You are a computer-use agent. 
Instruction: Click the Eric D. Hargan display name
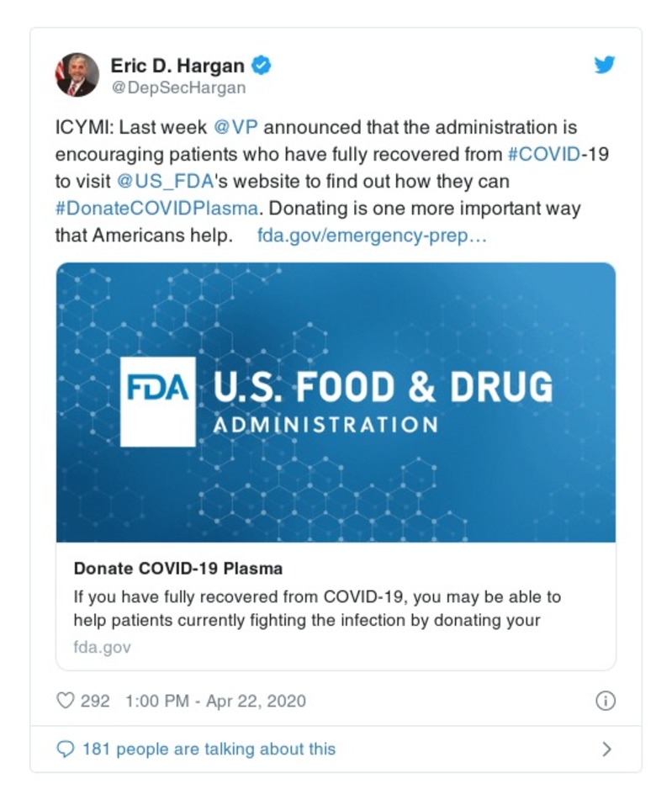pos(177,65)
